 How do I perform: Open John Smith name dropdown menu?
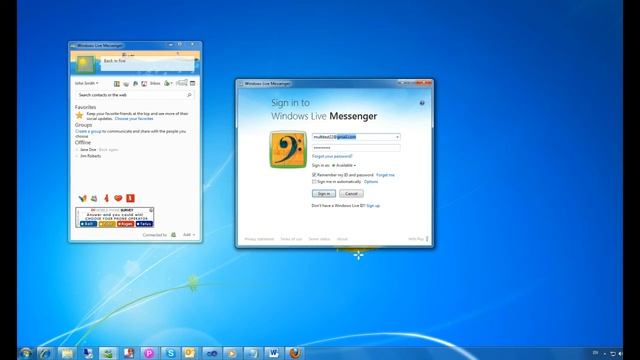(87, 83)
